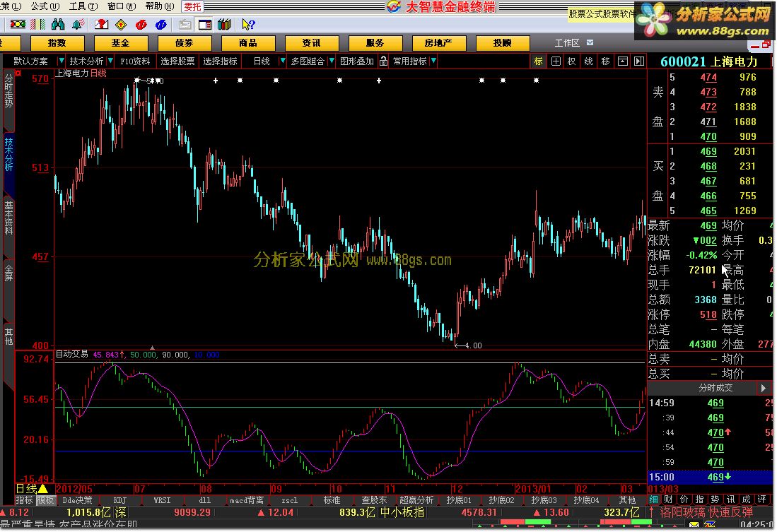
Task: Click 选择指标 in the toolbar
Action: click(x=221, y=61)
